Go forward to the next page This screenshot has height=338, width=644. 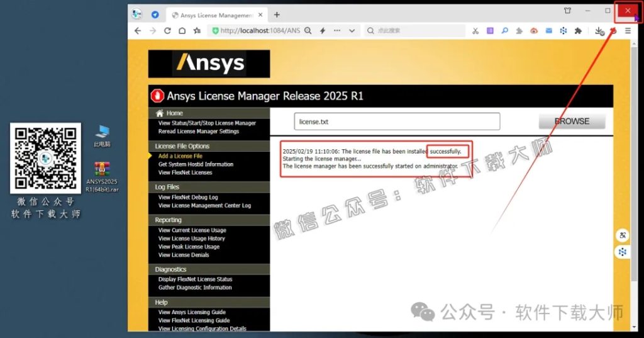coord(153,31)
